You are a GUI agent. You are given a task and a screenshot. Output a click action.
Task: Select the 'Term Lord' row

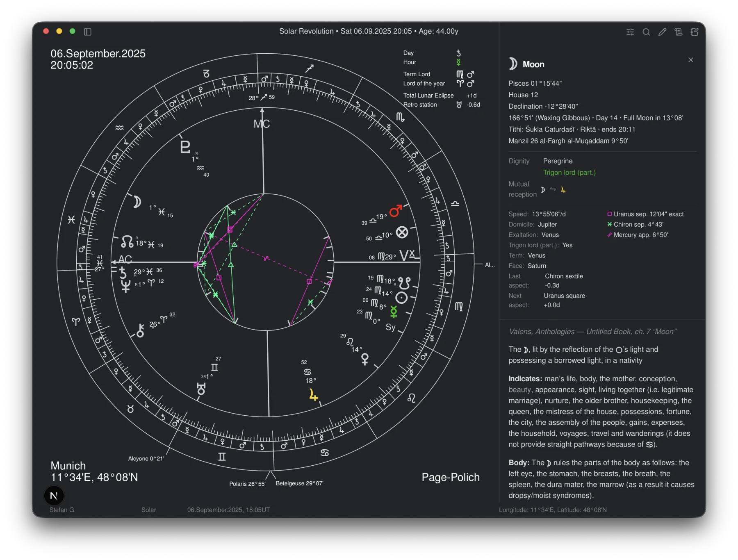pyautogui.click(x=439, y=74)
